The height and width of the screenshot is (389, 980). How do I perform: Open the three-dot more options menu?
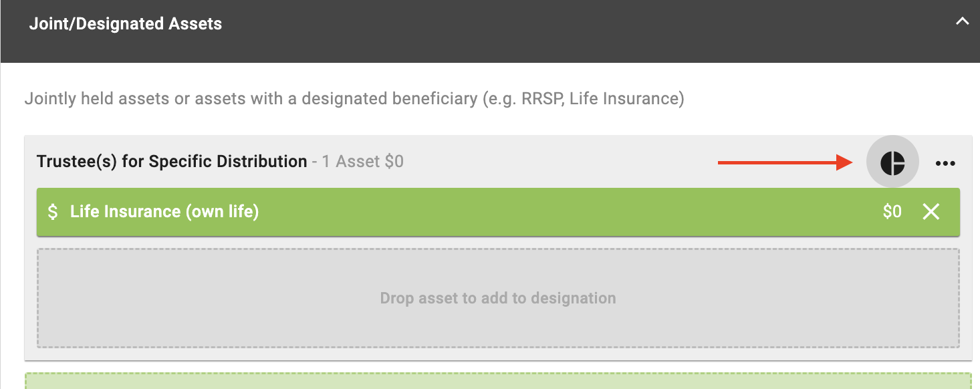pyautogui.click(x=945, y=163)
